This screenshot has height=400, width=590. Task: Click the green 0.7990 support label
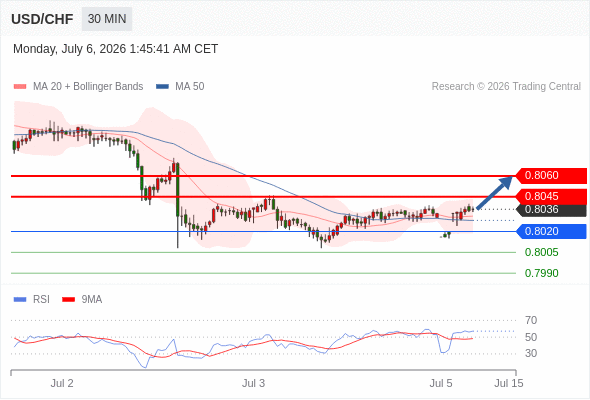coord(541,273)
